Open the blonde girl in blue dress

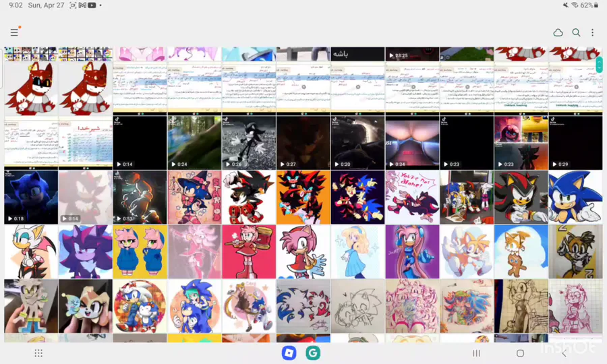coord(357,252)
